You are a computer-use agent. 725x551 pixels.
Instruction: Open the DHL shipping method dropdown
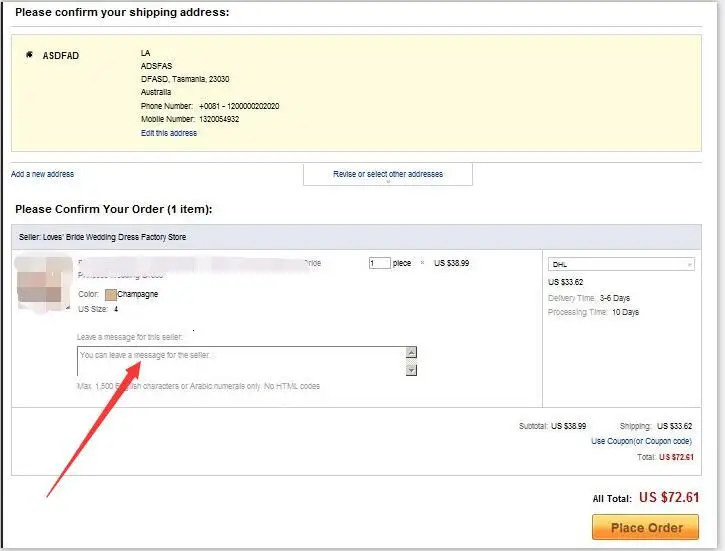(621, 264)
